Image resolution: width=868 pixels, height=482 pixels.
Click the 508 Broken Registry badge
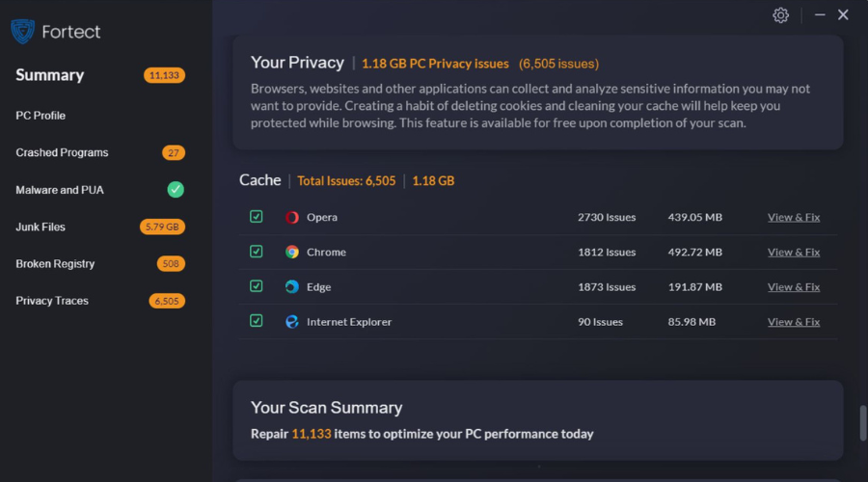tap(171, 264)
